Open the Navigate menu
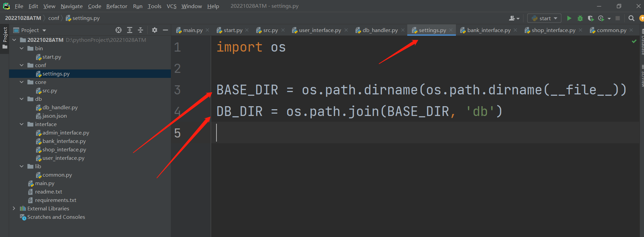The width and height of the screenshot is (644, 237). coord(72,6)
